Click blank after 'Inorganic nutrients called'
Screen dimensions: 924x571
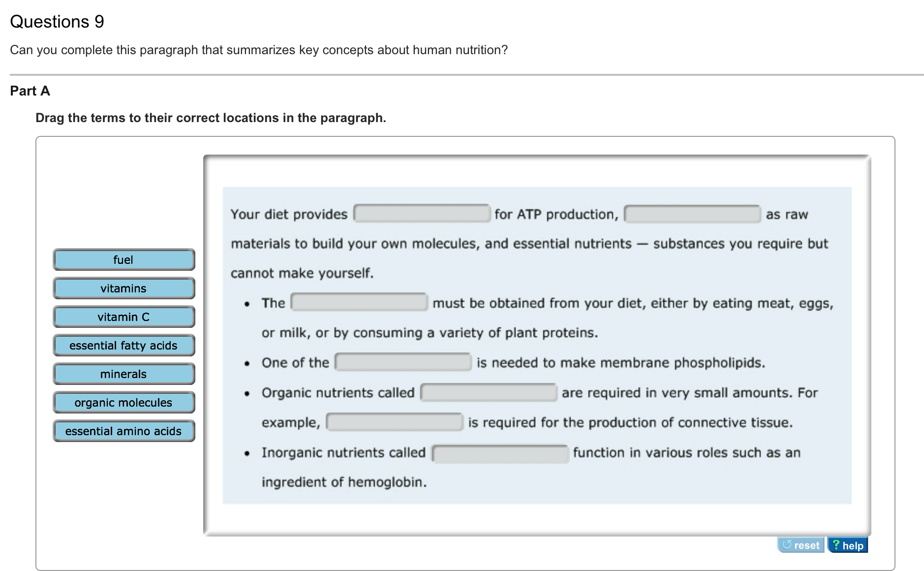click(x=500, y=453)
